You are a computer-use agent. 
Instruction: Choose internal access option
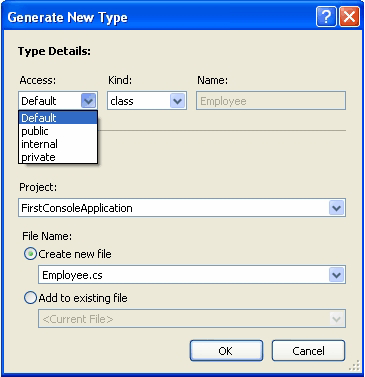(x=58, y=144)
